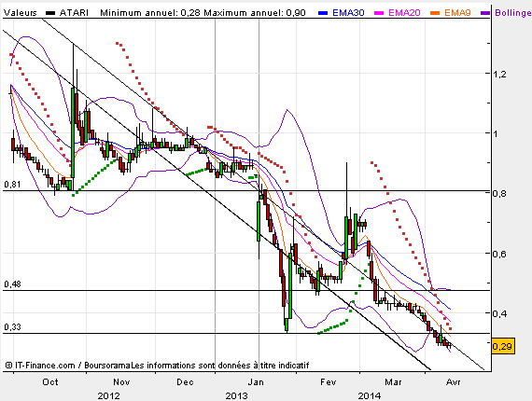The height and width of the screenshot is (401, 532).
Task: Click the EMA9 legend label
Action: [457, 13]
